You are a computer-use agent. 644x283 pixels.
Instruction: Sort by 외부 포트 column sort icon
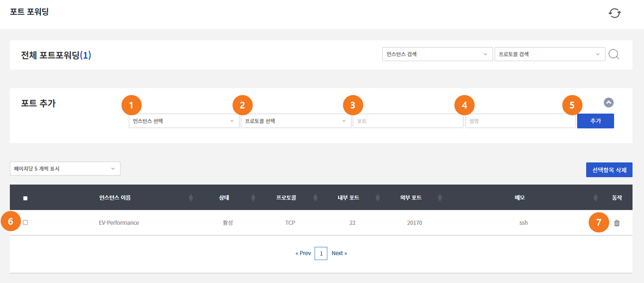pyautogui.click(x=440, y=198)
